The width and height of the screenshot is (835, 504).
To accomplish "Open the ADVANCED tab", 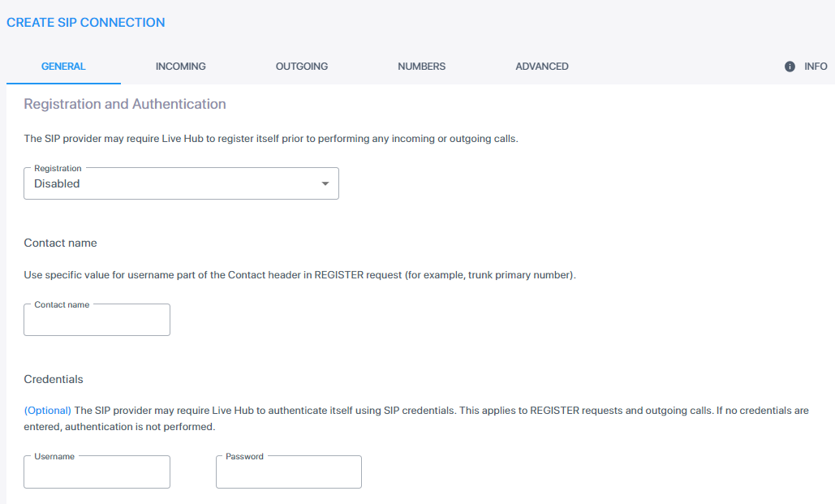I will tap(541, 67).
